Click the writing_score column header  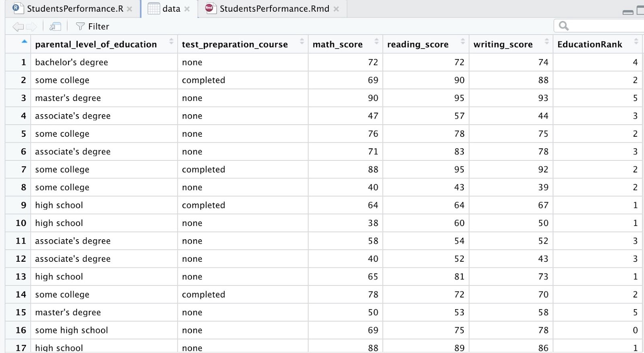(503, 44)
